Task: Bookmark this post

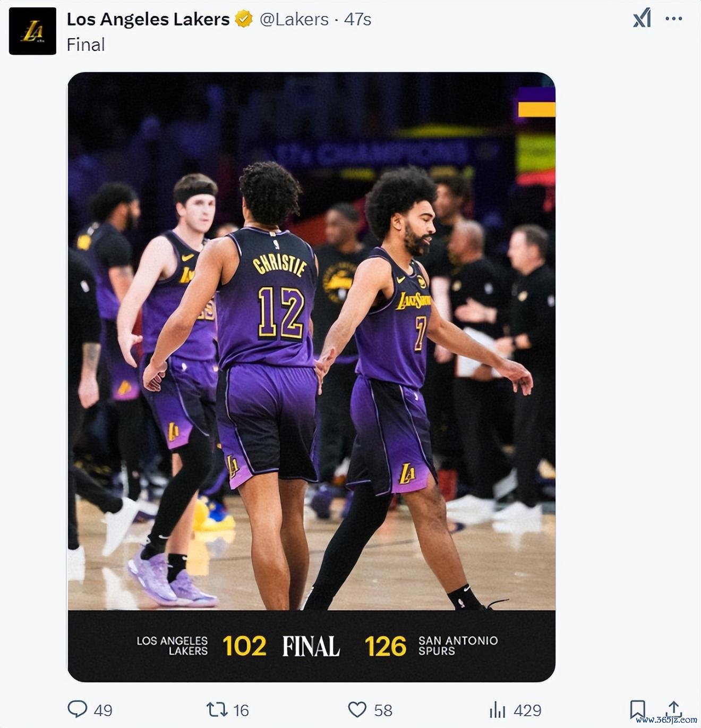Action: coord(637,709)
